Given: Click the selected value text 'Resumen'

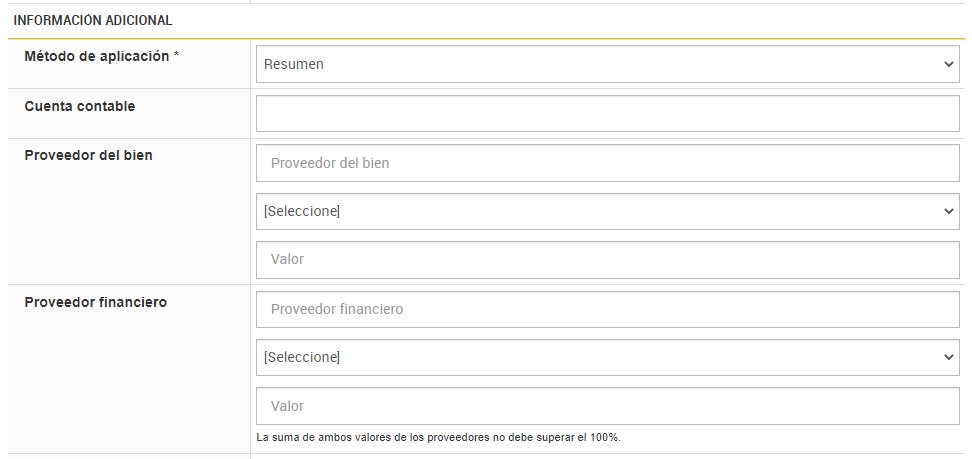Looking at the screenshot, I should tap(294, 64).
